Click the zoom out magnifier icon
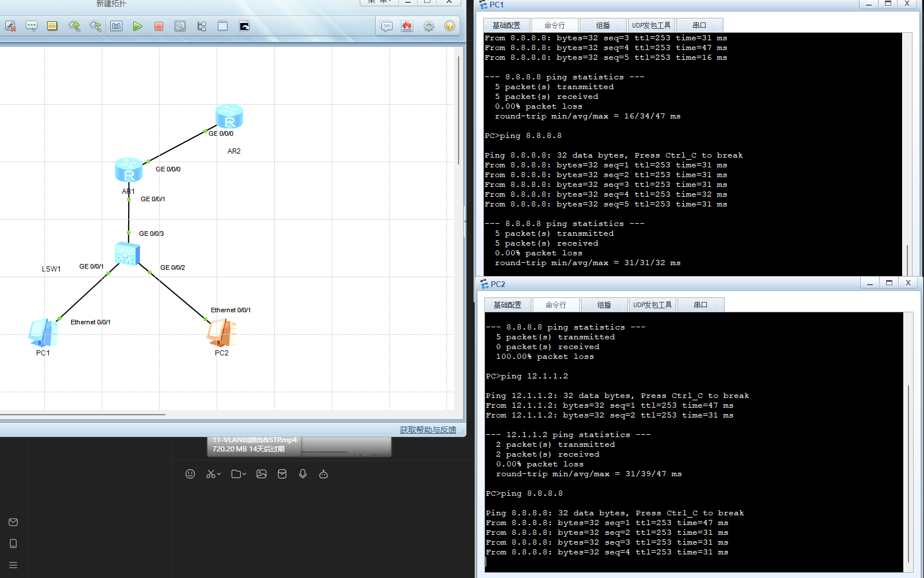924x578 pixels. [95, 26]
